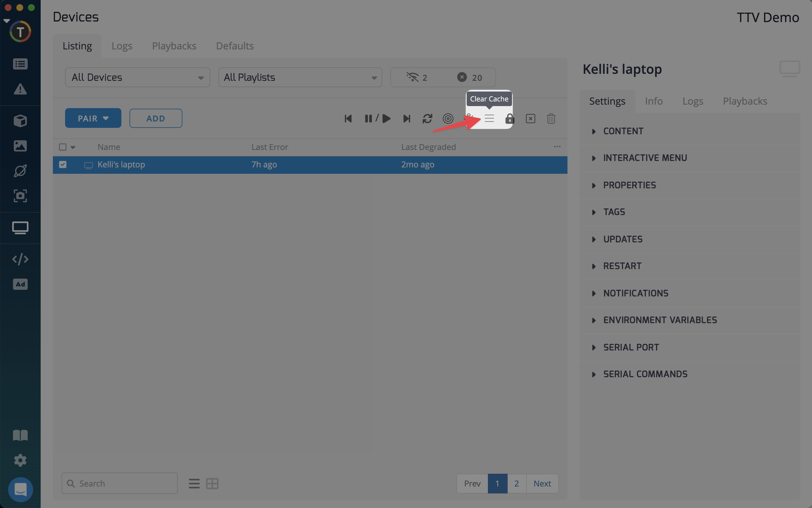
Task: Expand the ENVIRONMENT VARIABLES section
Action: (x=660, y=320)
